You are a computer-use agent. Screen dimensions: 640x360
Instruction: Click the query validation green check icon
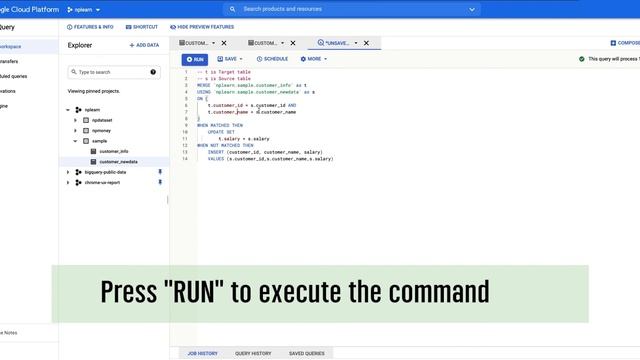[x=582, y=59]
